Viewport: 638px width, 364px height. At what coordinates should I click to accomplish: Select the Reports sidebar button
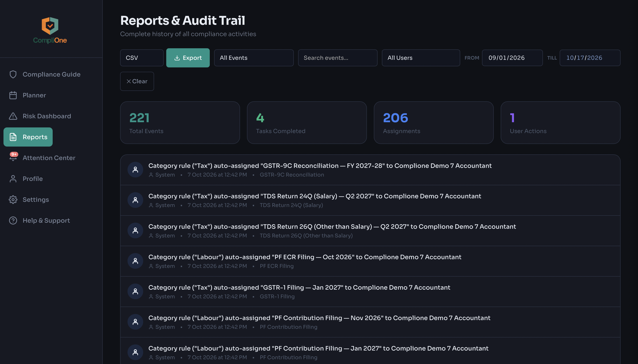28,137
